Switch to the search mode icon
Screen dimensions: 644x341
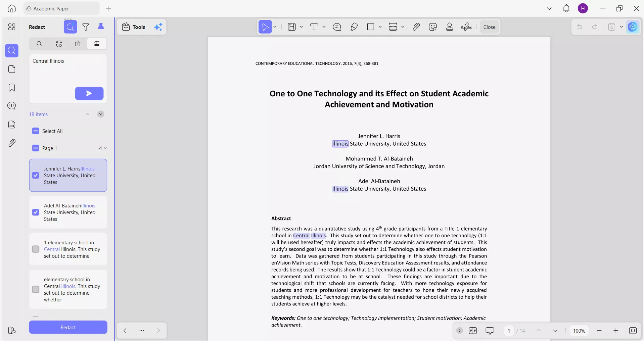point(39,44)
